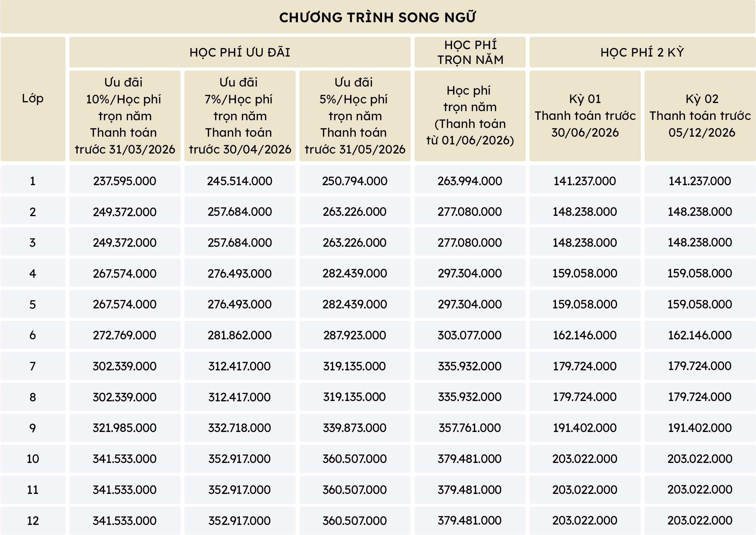Select the HỌC PHÍ 2 KỲ header

point(642,53)
